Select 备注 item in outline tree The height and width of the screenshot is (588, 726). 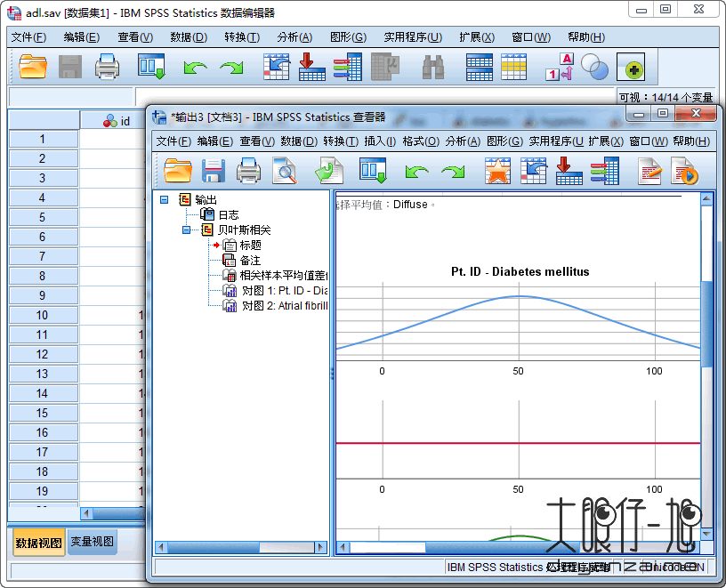(x=250, y=261)
